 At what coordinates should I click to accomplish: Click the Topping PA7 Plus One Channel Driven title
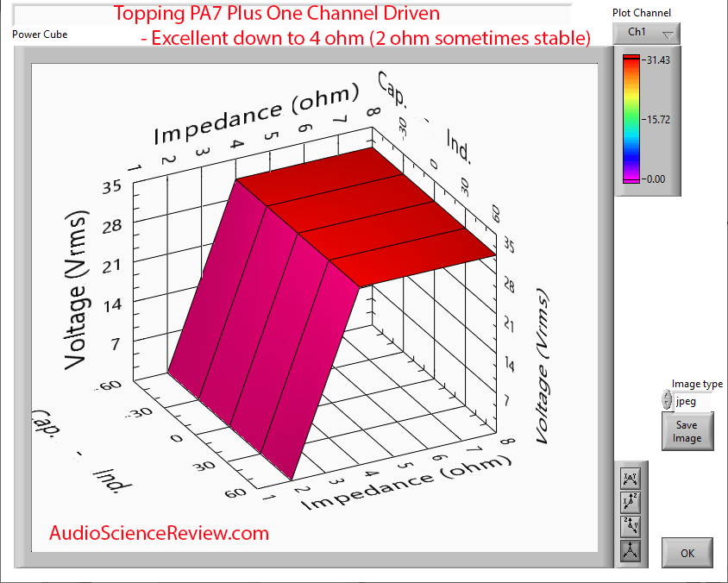pos(277,13)
